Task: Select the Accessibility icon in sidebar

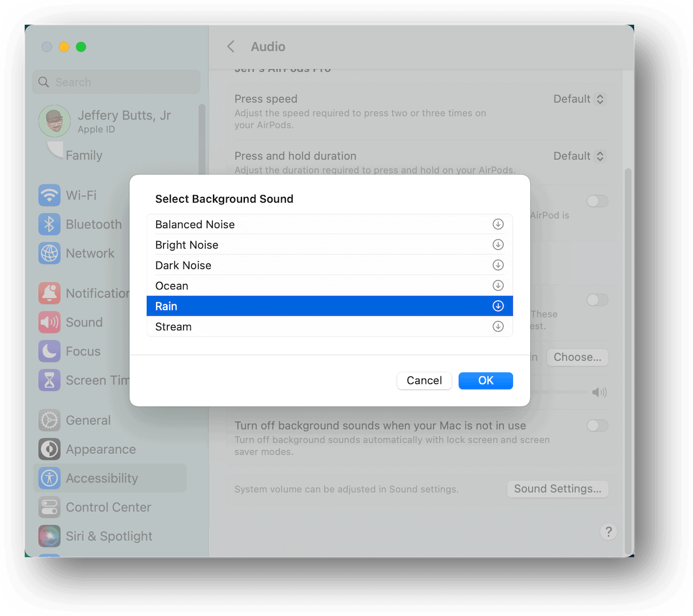Action: (x=50, y=478)
